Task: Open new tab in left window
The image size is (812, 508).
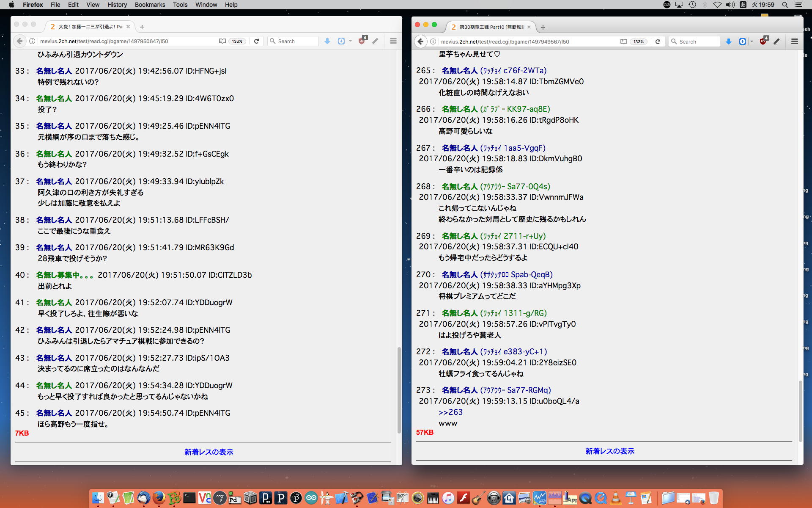Action: click(x=142, y=27)
